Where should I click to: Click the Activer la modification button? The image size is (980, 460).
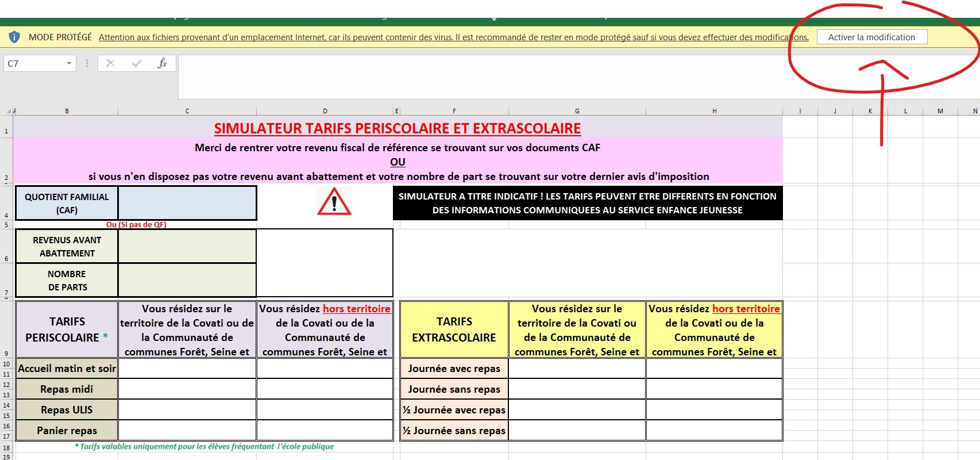point(871,37)
